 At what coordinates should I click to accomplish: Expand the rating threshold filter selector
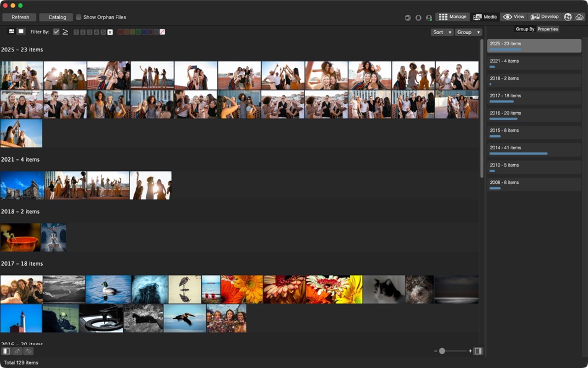coord(65,32)
